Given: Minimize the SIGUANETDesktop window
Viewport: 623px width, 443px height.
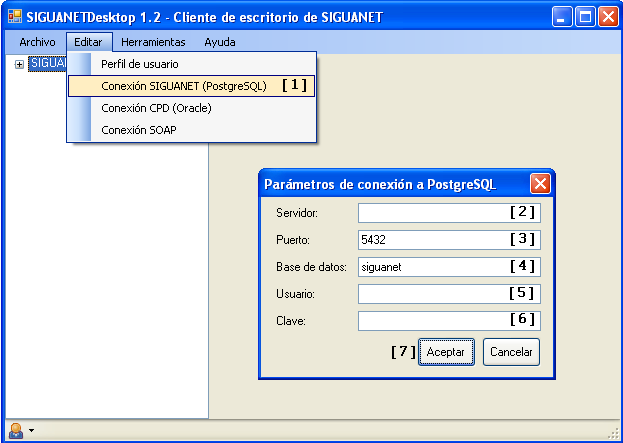Looking at the screenshot, I should coord(562,17).
